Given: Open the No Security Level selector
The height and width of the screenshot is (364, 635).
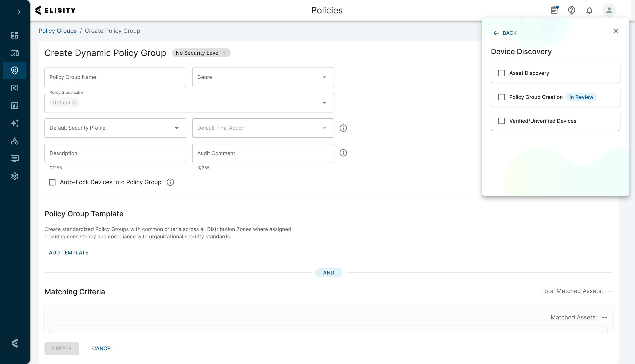Looking at the screenshot, I should click(x=201, y=53).
